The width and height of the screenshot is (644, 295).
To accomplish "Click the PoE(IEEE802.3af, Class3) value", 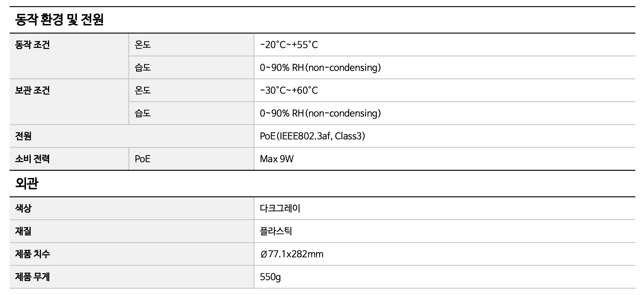I will coord(312,136).
